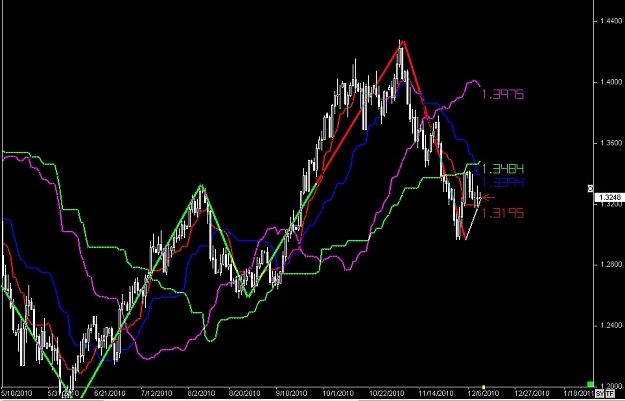This screenshot has height=401, width=625.
Task: Click the 1.3600 price axis label
Action: (613, 143)
